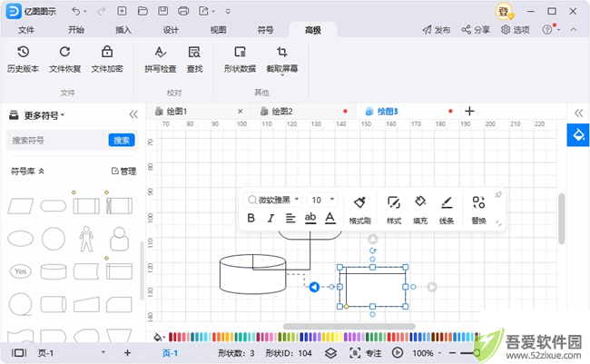Open the font size 10 dropdown

(x=322, y=200)
